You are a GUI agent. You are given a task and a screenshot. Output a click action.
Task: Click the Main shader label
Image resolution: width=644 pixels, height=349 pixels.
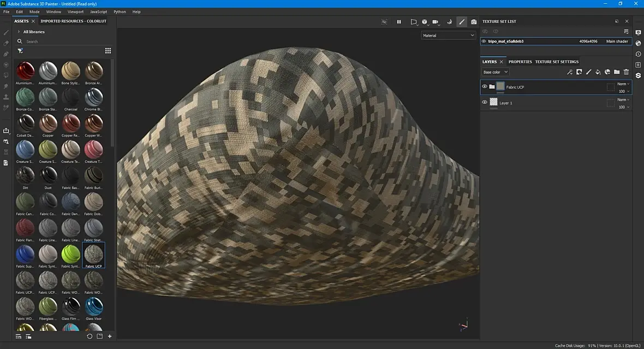[x=617, y=42]
